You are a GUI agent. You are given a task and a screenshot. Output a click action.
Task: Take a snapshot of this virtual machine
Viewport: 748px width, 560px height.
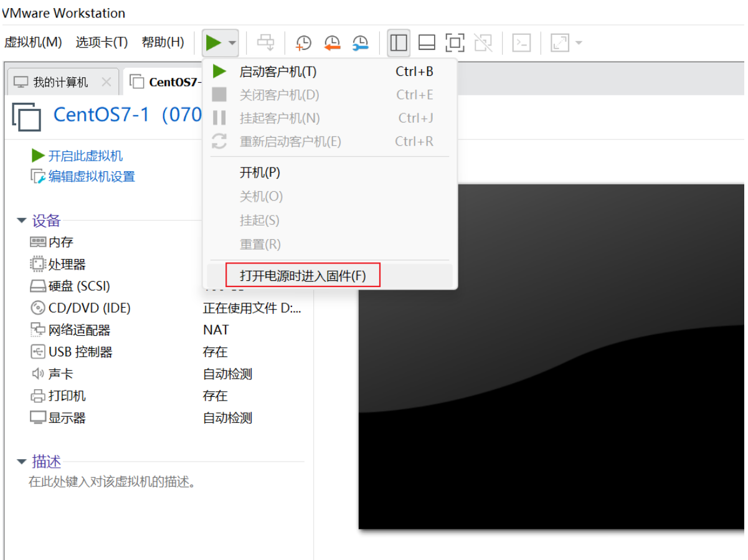coord(303,43)
